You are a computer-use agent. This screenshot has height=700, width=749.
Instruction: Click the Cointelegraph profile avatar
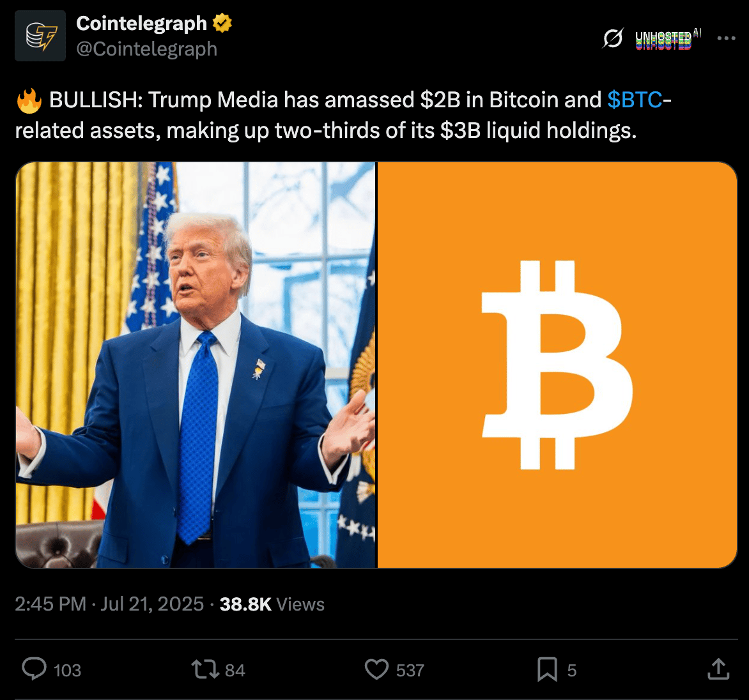(40, 36)
